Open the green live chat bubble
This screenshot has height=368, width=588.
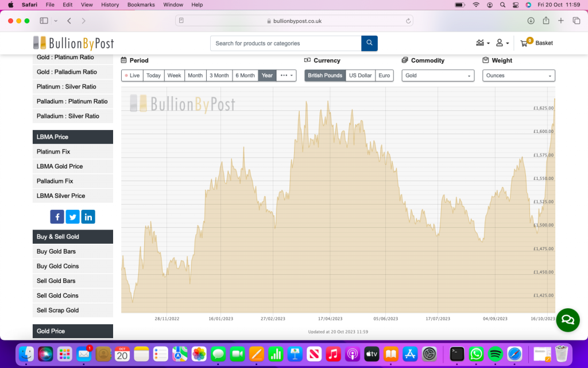[x=567, y=320]
